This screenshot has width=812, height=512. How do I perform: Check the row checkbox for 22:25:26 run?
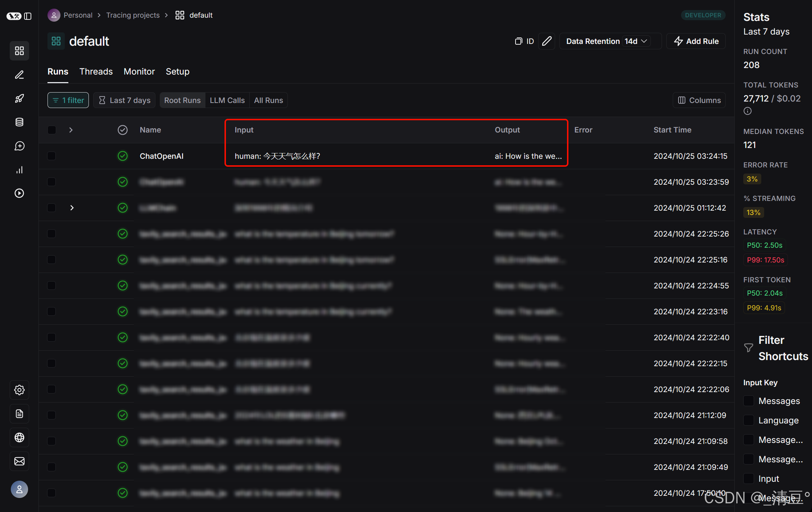[52, 234]
